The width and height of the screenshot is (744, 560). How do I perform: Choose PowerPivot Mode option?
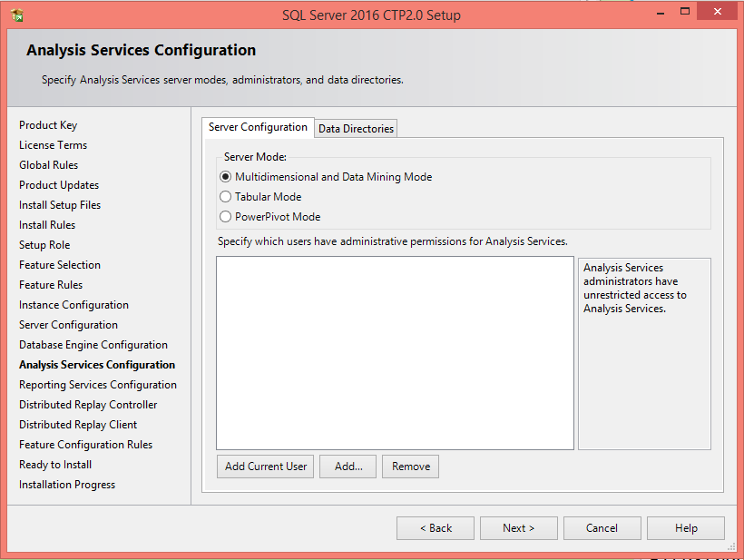click(226, 217)
